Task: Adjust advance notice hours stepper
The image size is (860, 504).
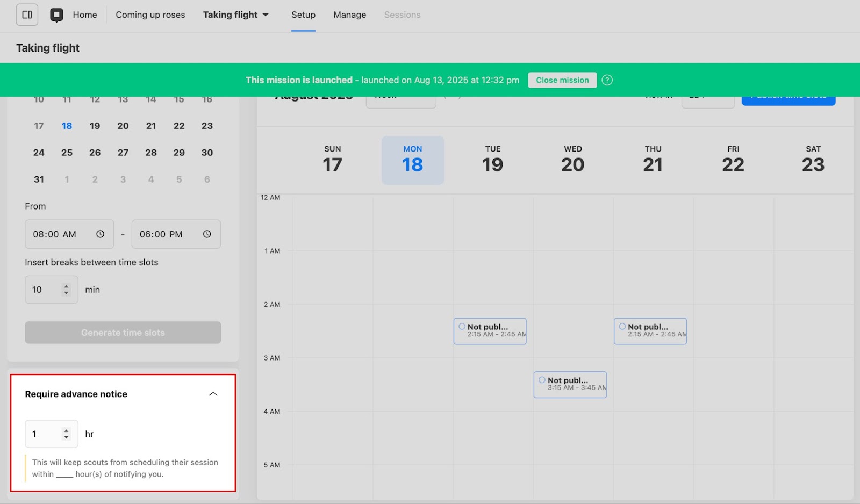Action: tap(66, 434)
